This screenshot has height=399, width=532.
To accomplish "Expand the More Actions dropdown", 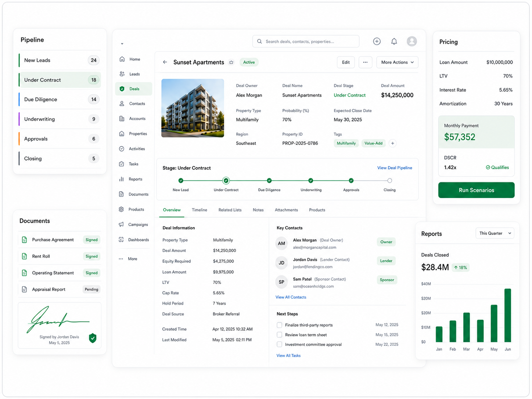I will (x=397, y=62).
